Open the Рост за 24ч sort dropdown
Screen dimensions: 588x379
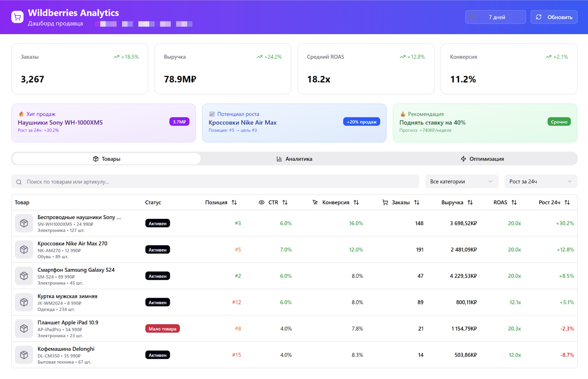[541, 181]
